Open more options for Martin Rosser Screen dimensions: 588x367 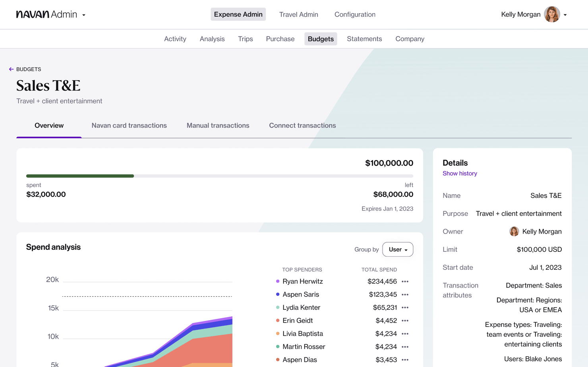pos(405,347)
